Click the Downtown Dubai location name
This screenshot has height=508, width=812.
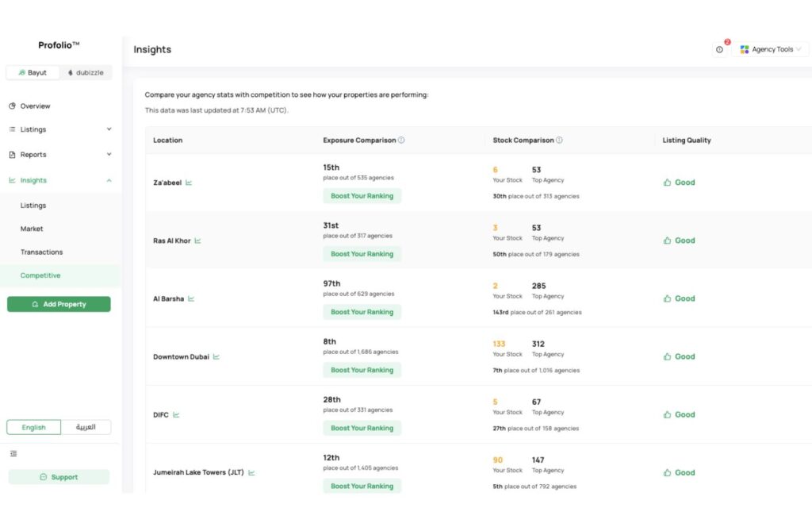(182, 356)
